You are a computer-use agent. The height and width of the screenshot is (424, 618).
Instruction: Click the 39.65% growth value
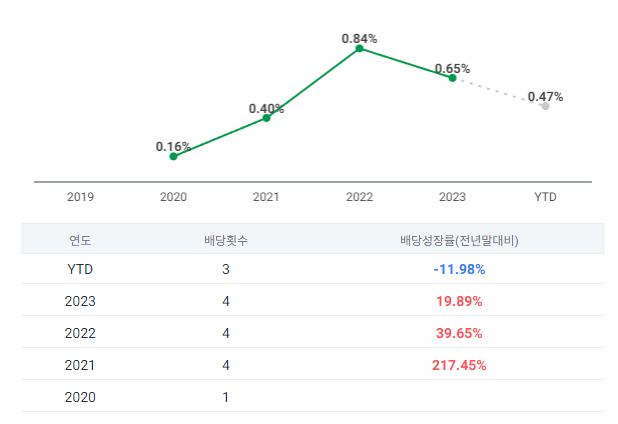(x=459, y=333)
